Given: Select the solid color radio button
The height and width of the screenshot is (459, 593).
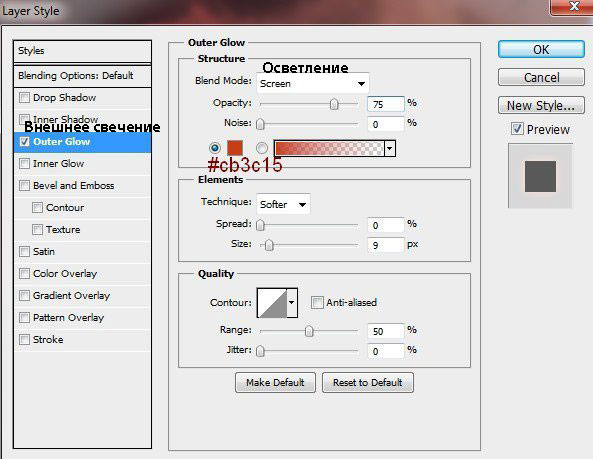Looking at the screenshot, I should [214, 148].
